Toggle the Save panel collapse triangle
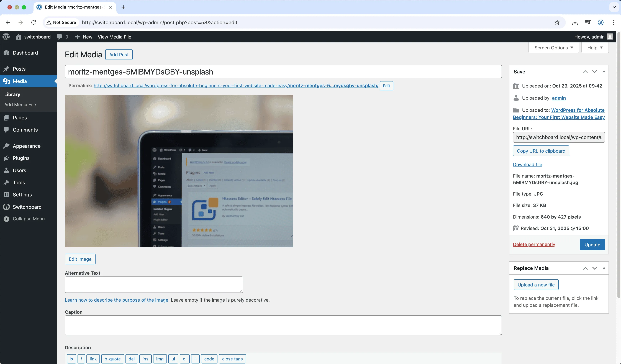This screenshot has height=364, width=621. point(604,71)
